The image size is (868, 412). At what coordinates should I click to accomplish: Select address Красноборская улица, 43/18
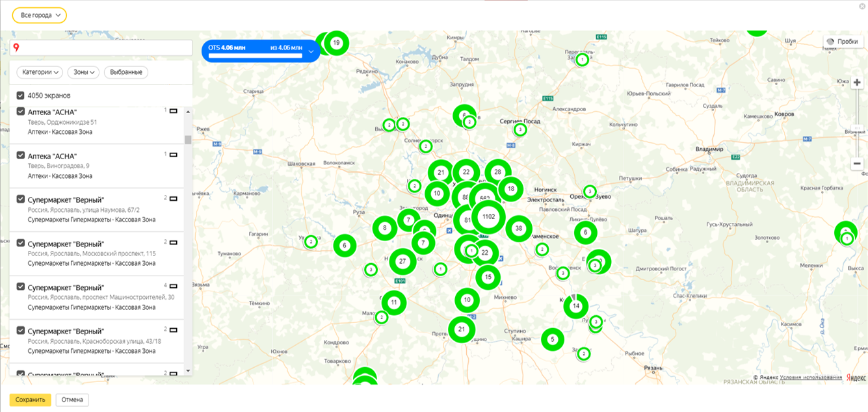coord(94,341)
